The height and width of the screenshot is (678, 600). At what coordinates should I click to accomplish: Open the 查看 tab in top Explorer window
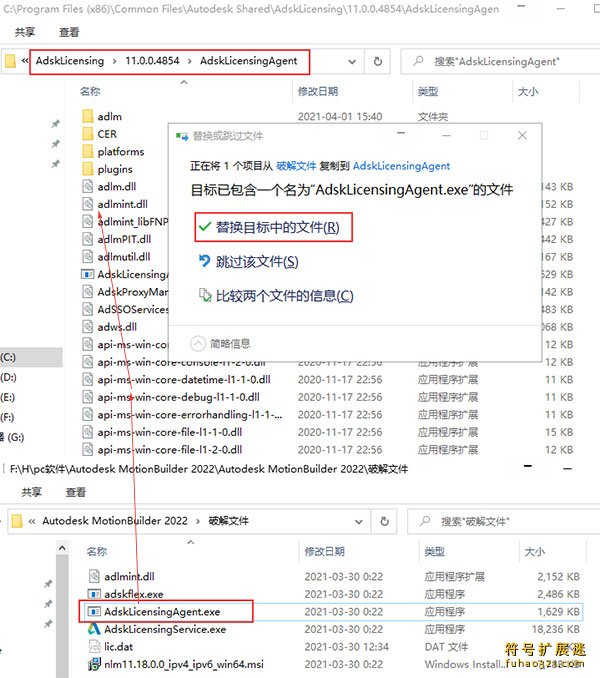pyautogui.click(x=69, y=32)
